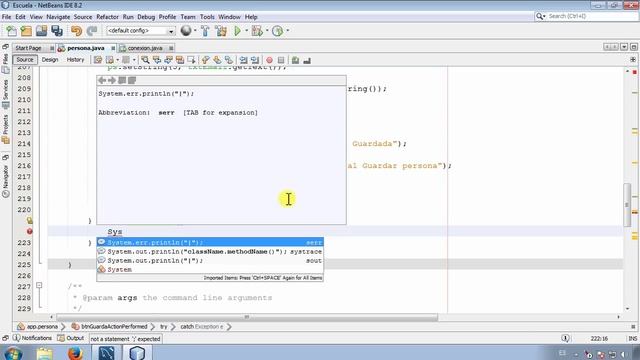The image size is (640, 360).
Task: Open the default config combo box
Action: pos(140,31)
